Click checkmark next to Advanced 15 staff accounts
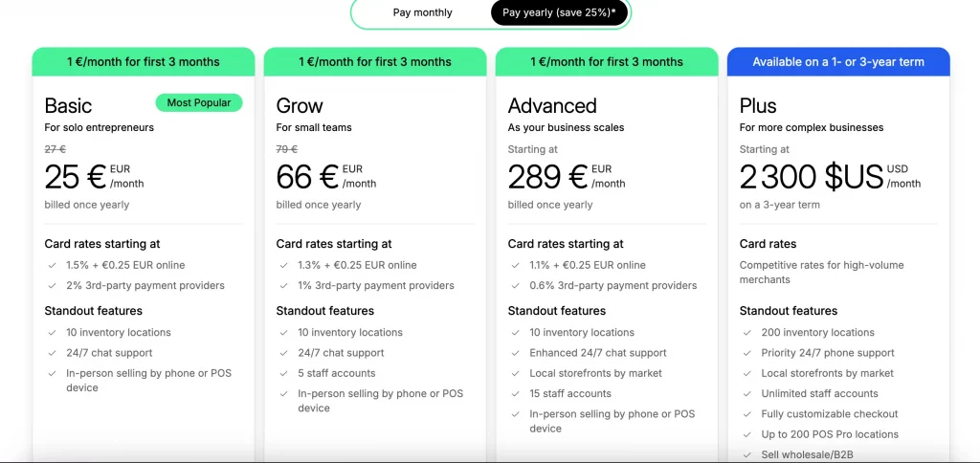 pos(515,393)
